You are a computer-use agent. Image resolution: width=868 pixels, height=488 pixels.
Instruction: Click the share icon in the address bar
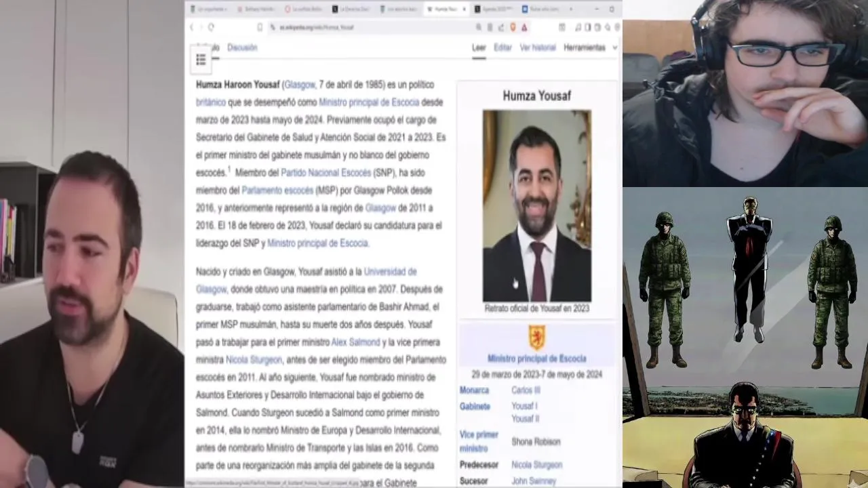click(x=501, y=27)
